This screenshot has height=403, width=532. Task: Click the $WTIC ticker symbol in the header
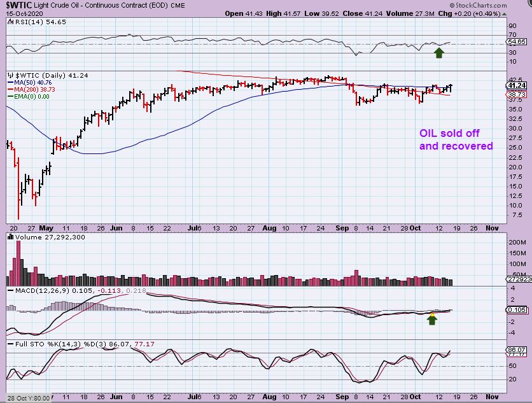point(19,5)
